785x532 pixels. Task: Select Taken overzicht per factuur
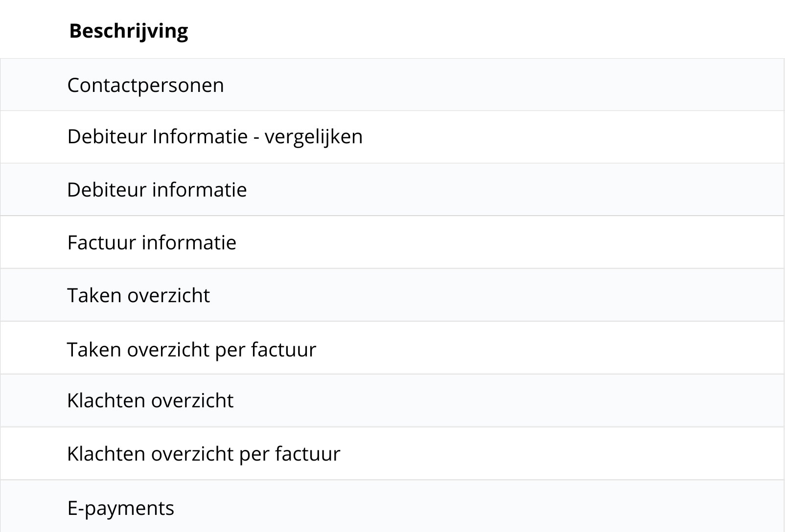[191, 350]
